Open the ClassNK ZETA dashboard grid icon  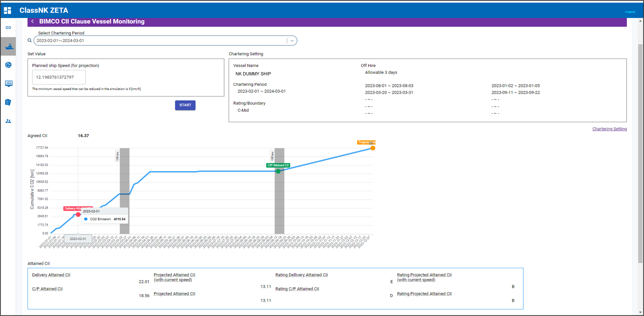coord(7,10)
